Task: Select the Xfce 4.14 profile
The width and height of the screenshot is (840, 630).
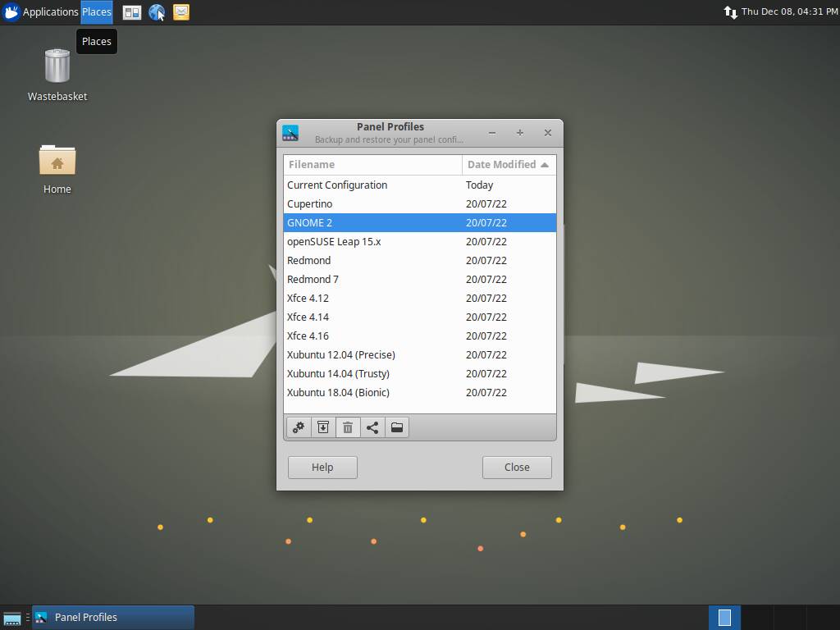Action: coord(419,317)
